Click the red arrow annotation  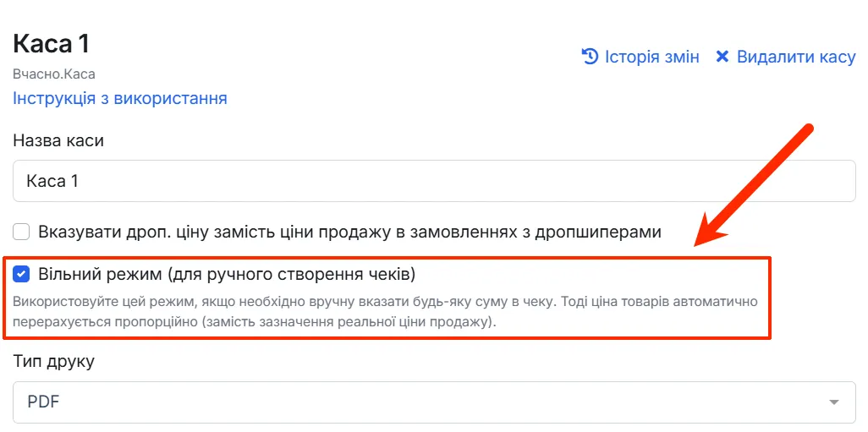[x=753, y=187]
